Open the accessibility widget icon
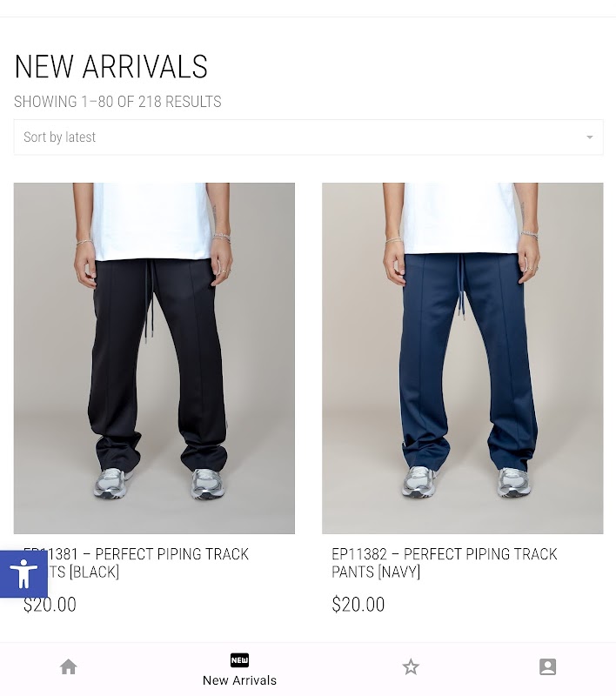616x696 pixels. [x=23, y=574]
